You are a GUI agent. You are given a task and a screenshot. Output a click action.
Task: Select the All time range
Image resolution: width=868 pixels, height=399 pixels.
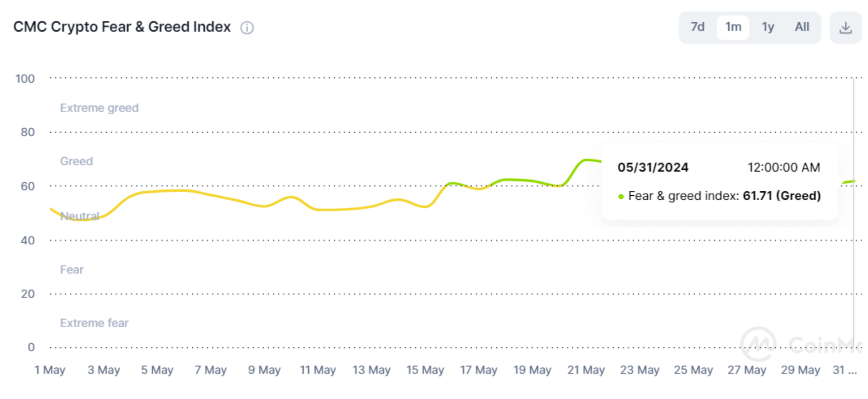pos(802,27)
